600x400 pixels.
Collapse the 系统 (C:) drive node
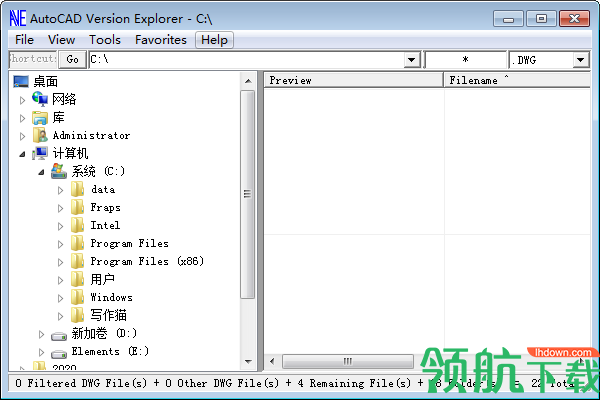point(41,172)
